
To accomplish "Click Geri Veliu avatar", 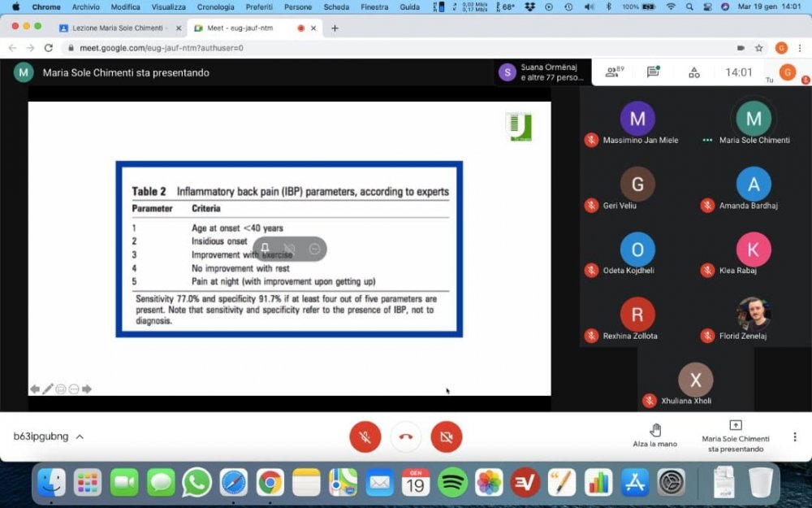I will click(x=637, y=184).
